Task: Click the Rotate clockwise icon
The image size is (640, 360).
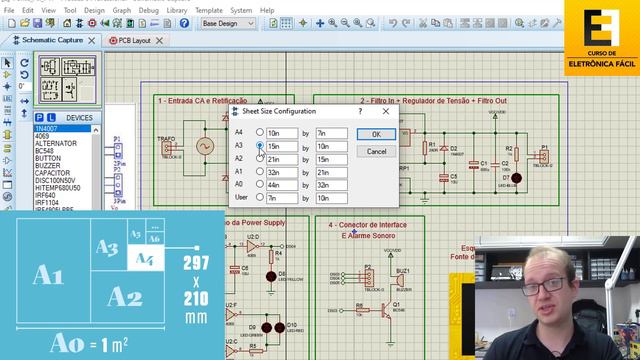Action: 24,63
